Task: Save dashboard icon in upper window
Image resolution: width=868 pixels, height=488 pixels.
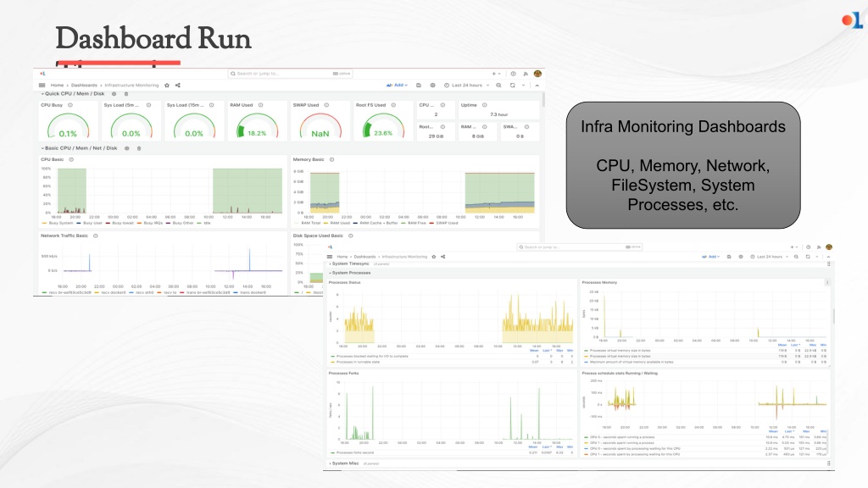Action: tap(419, 86)
